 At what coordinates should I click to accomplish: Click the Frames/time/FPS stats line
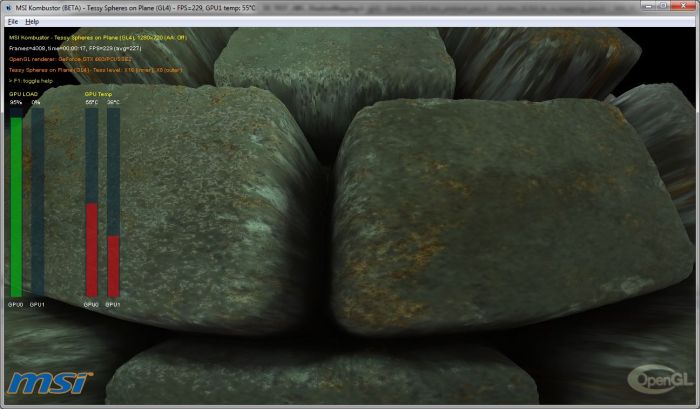(75, 48)
